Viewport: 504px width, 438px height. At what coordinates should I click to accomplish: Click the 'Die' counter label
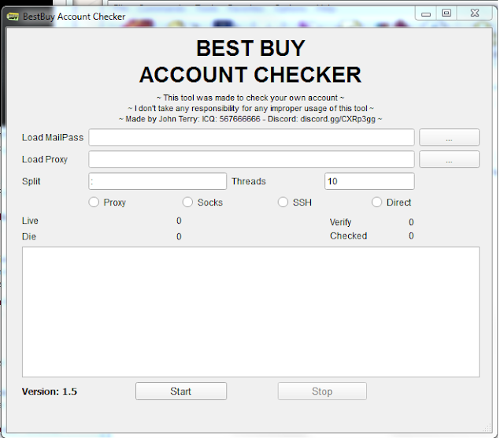[29, 236]
